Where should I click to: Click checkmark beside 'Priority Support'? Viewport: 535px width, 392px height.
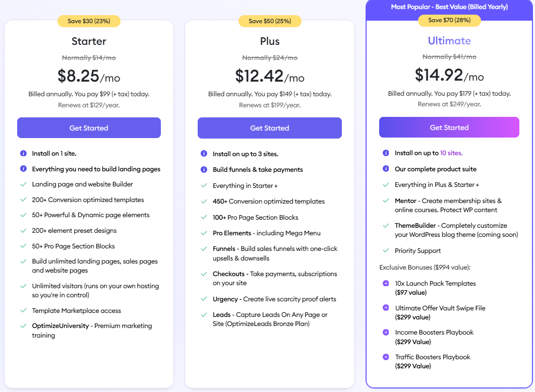pyautogui.click(x=386, y=250)
